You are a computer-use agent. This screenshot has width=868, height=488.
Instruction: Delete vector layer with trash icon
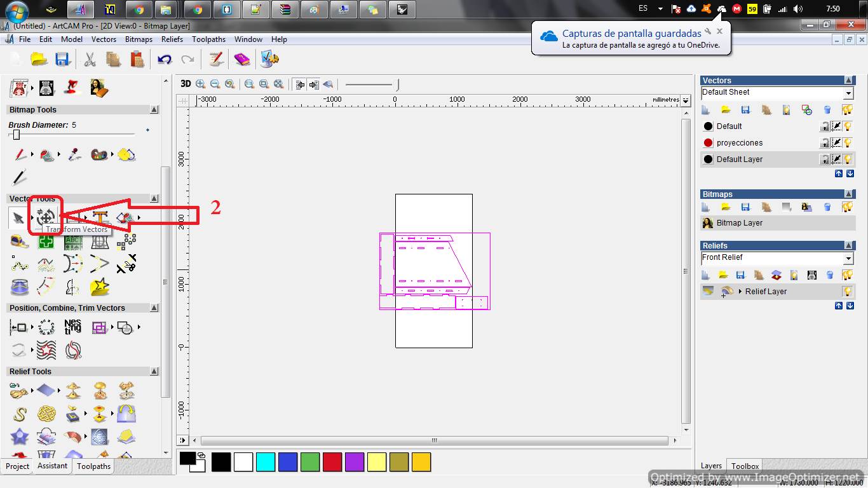coord(827,110)
